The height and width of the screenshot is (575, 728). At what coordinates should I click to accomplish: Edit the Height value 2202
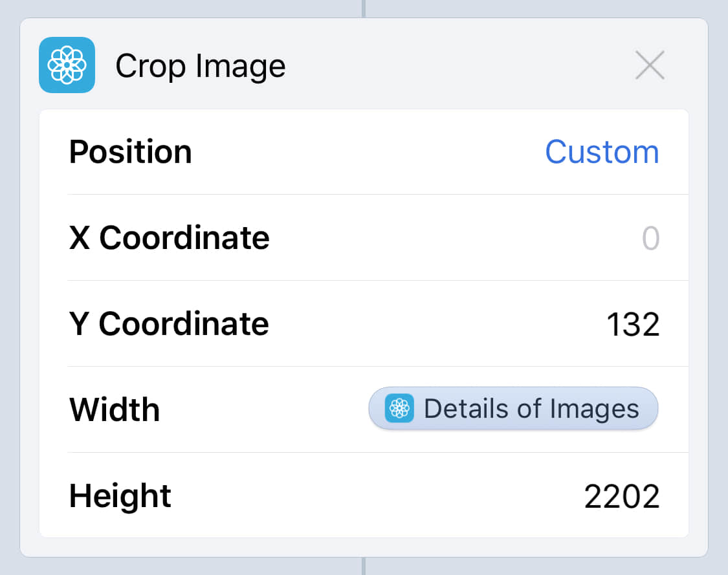point(622,496)
